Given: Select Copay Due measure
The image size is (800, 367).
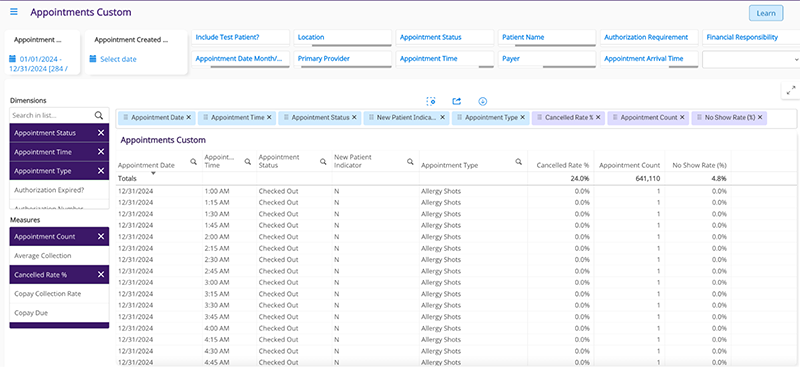Looking at the screenshot, I should (59, 313).
